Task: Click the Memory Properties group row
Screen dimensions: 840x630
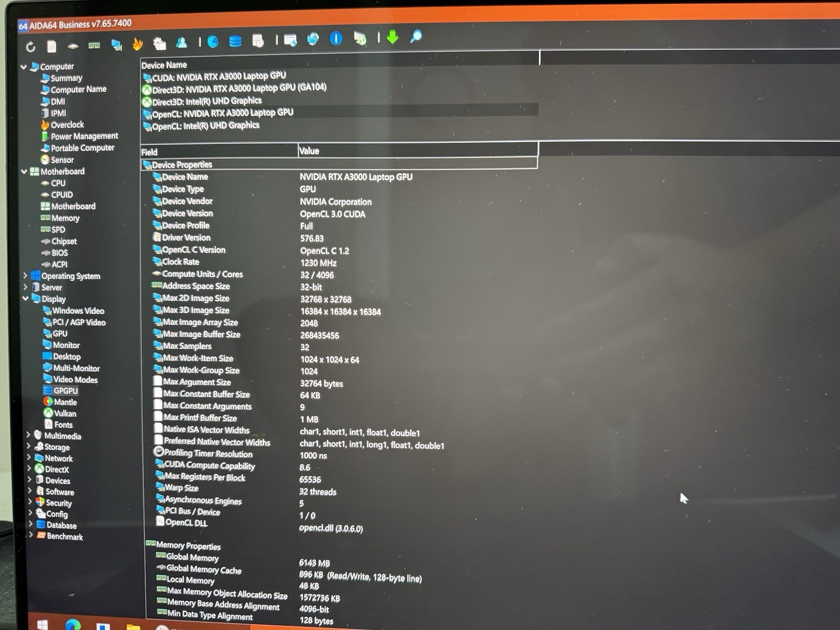Action: point(184,545)
